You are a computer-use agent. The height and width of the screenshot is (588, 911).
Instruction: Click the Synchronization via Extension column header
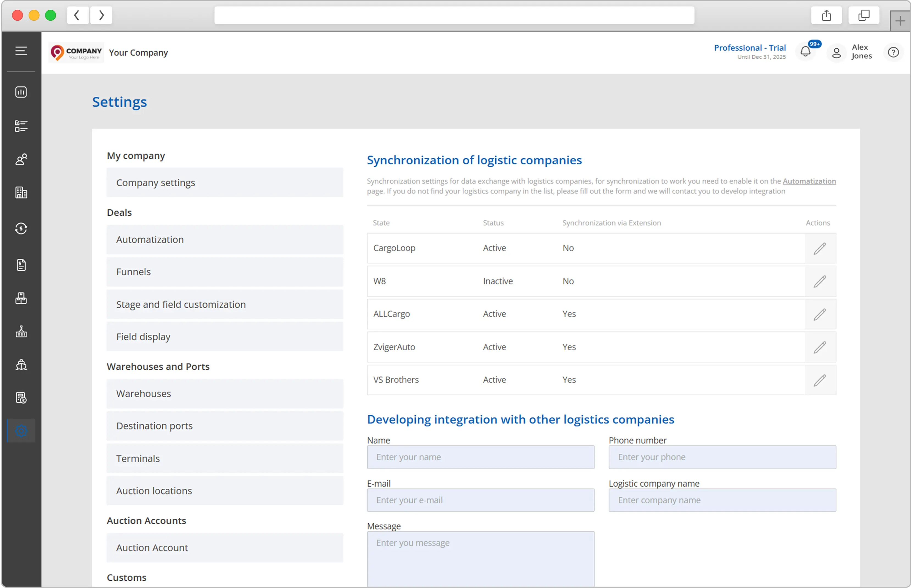[611, 223]
